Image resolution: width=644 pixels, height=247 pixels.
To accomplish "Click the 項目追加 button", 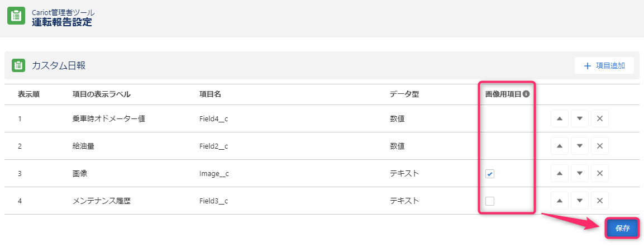I will tap(604, 65).
